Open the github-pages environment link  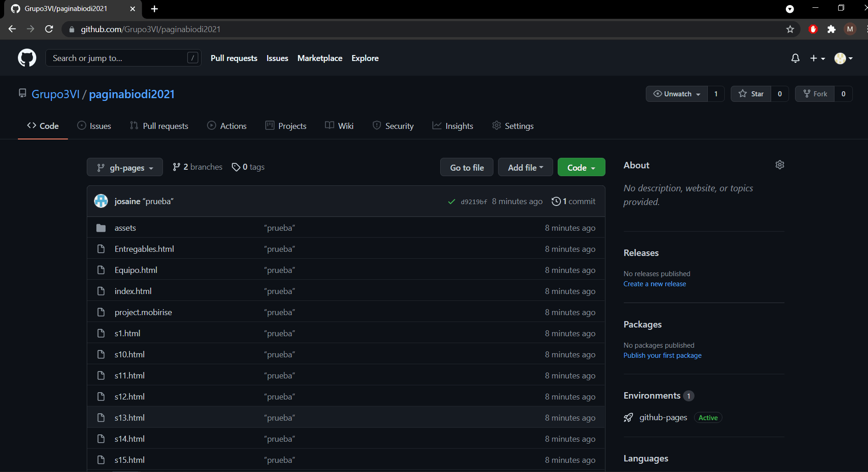tap(663, 417)
